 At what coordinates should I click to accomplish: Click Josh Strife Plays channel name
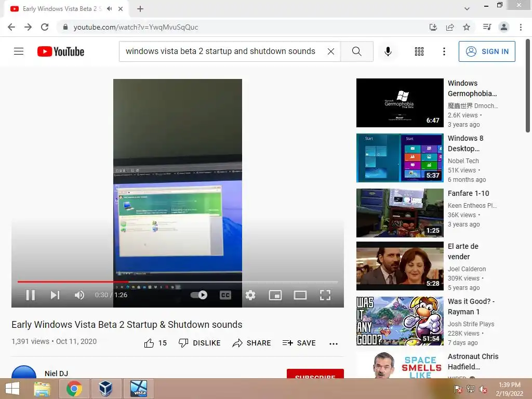pos(471,324)
